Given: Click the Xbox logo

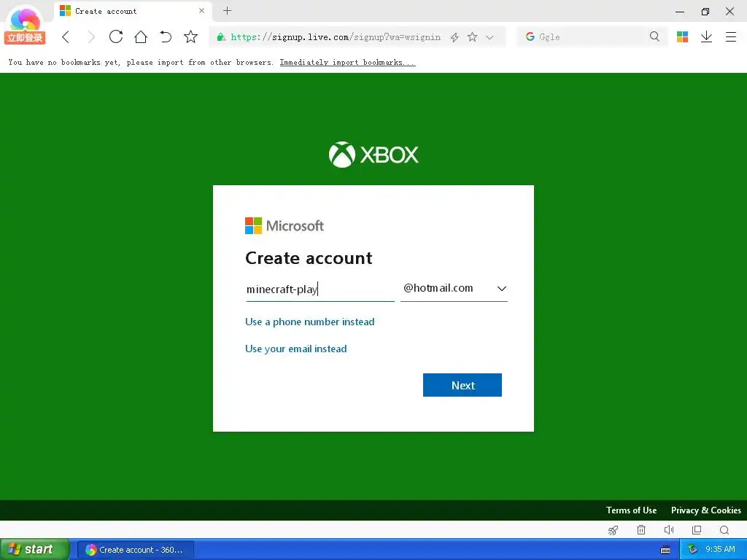Looking at the screenshot, I should pyautogui.click(x=373, y=155).
